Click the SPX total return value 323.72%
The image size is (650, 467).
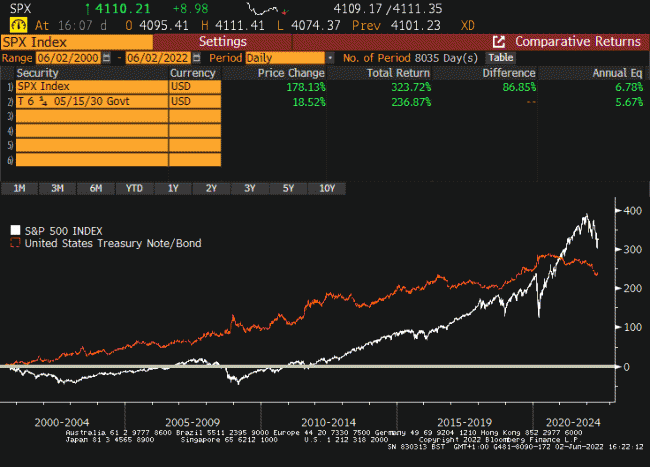point(411,87)
